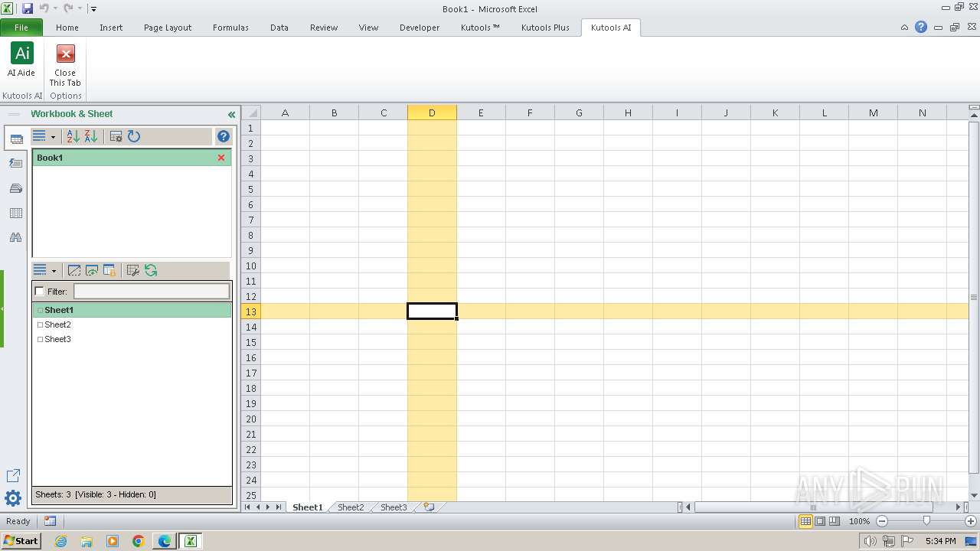Image resolution: width=980 pixels, height=551 pixels.
Task: Open Redo history dropdown arrow
Action: (x=80, y=9)
